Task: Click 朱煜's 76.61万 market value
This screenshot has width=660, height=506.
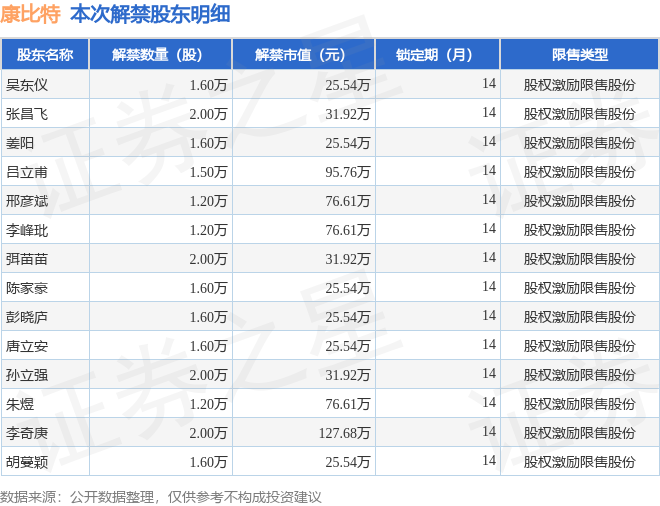Action: coord(348,404)
